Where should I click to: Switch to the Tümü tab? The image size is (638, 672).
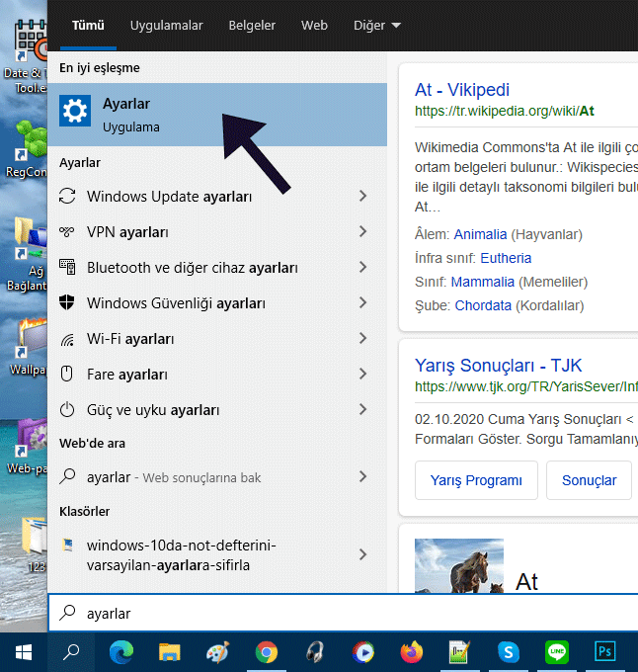pyautogui.click(x=88, y=26)
